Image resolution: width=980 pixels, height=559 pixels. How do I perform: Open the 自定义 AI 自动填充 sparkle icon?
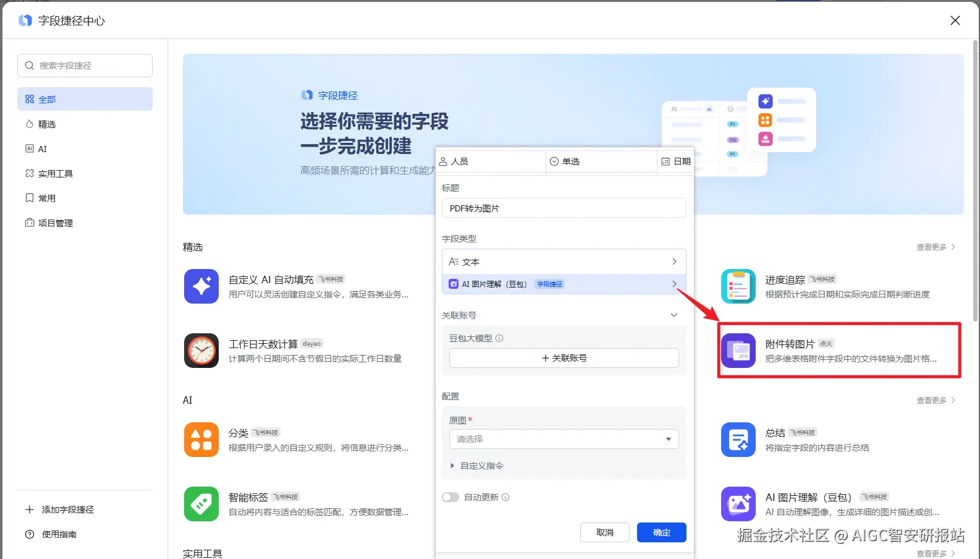[201, 286]
